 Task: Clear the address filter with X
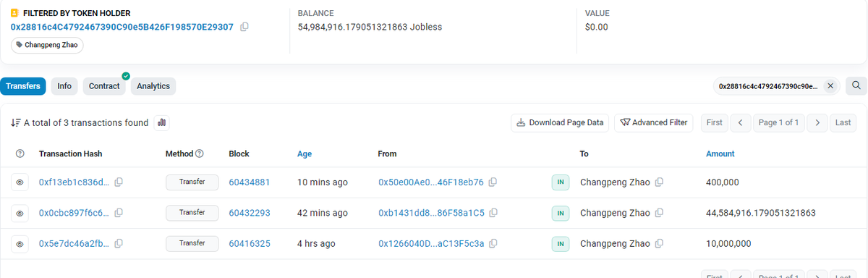click(x=830, y=86)
